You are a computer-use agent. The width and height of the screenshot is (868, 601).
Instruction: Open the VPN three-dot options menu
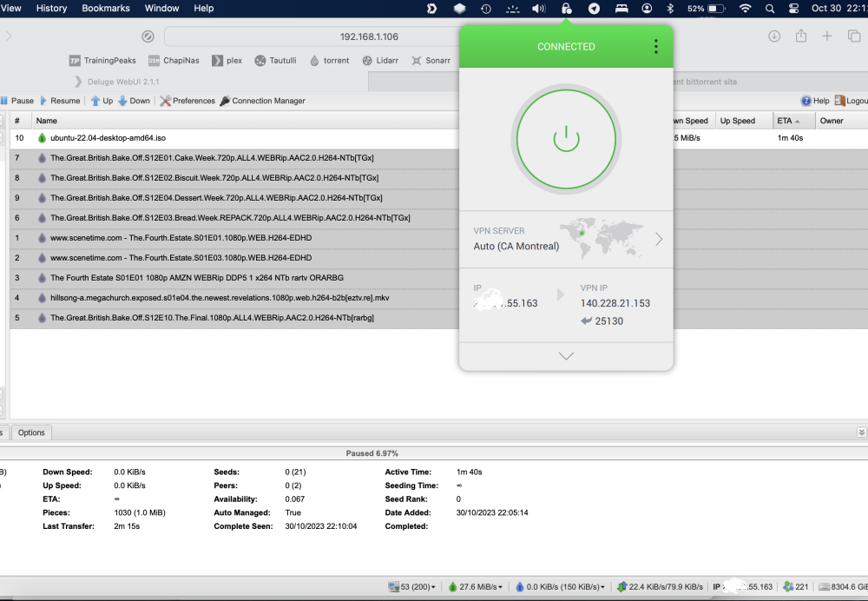point(656,47)
